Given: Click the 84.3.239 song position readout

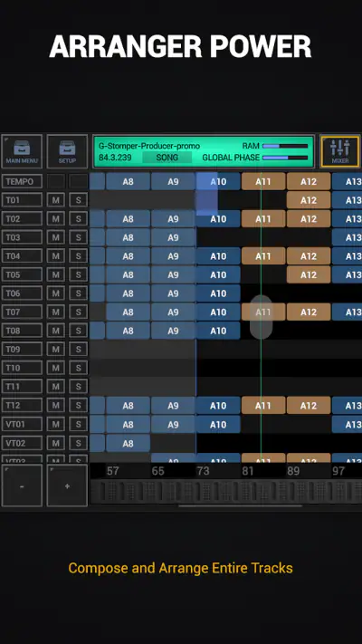Looking at the screenshot, I should [116, 158].
